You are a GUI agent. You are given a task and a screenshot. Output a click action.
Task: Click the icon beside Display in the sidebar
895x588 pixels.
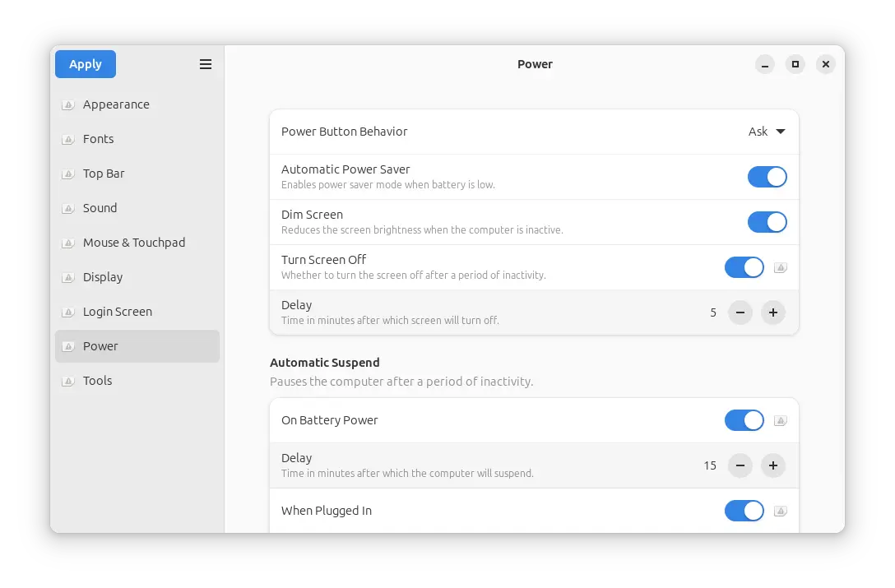pyautogui.click(x=67, y=278)
